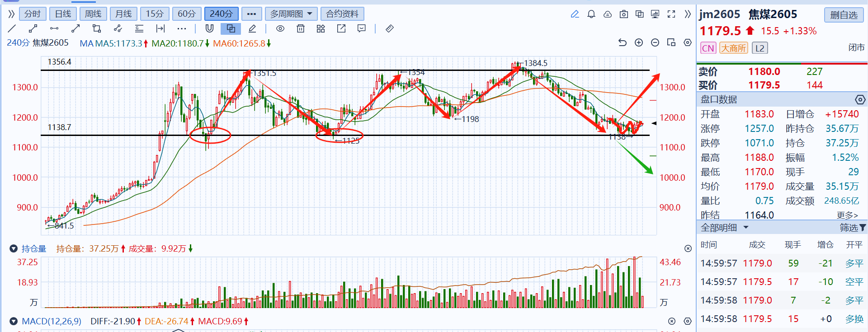This screenshot has height=332, width=868.
Task: Undo last chart action
Action: tap(623, 43)
